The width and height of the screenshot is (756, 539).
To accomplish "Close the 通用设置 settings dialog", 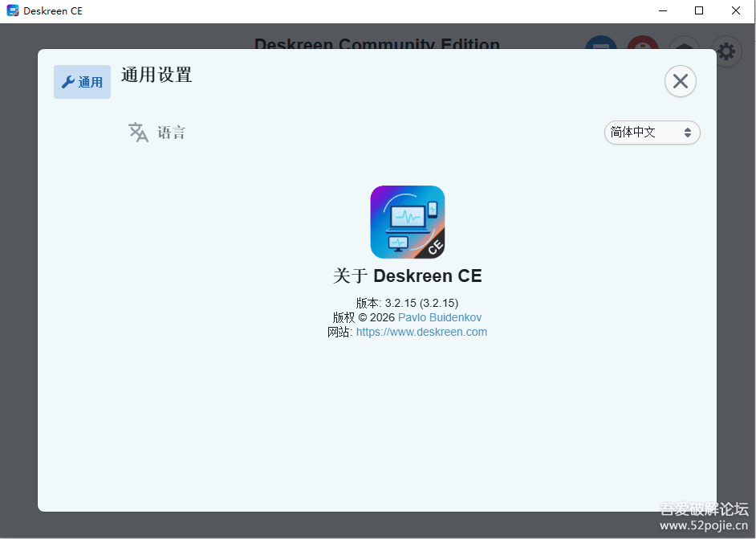I will tap(680, 81).
